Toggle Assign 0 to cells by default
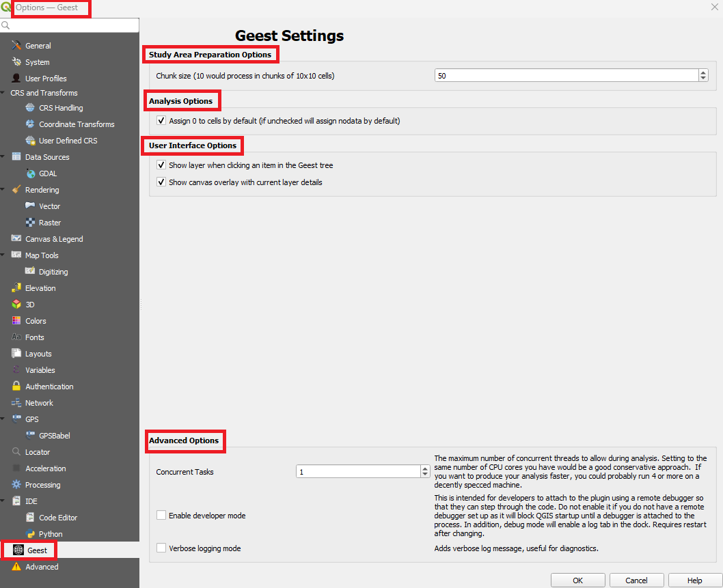Screen dimensions: 723x588 coord(161,120)
